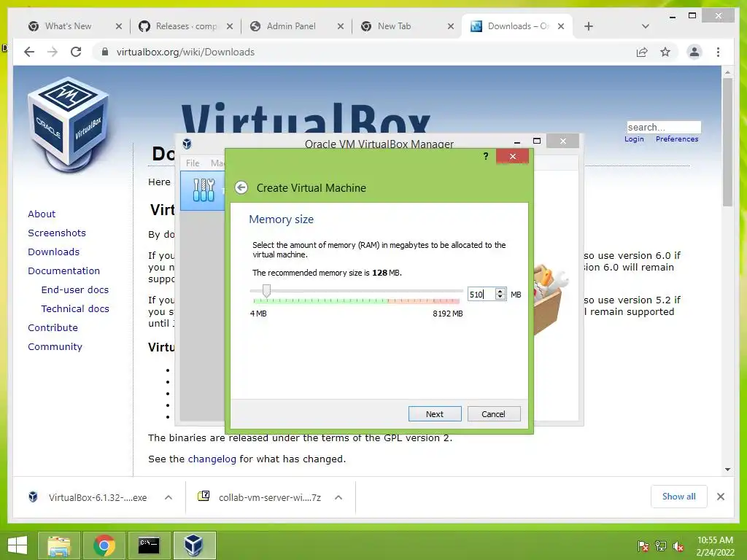The height and width of the screenshot is (560, 747).
Task: Open File Explorer from the taskbar
Action: [x=59, y=545]
